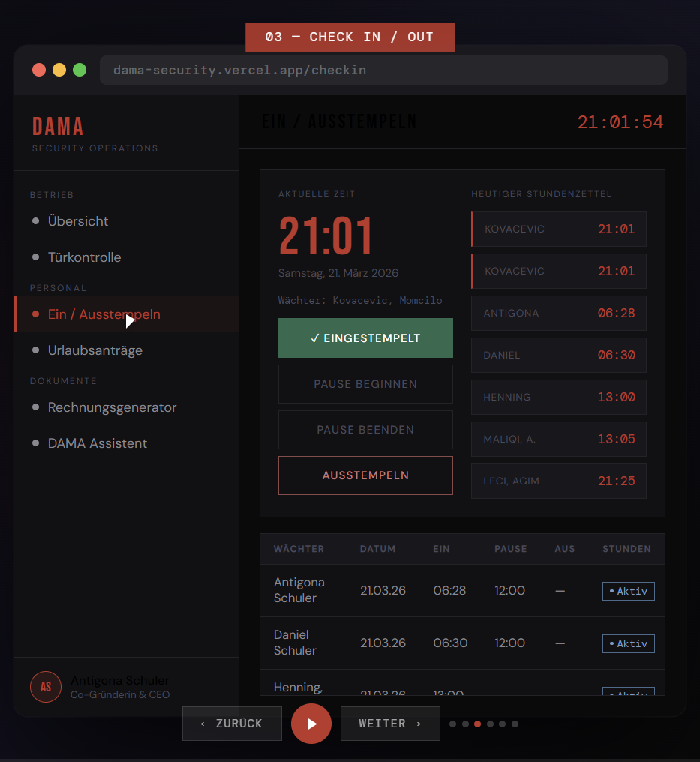Click the Ein column header
This screenshot has width=700, height=762.
coord(441,549)
